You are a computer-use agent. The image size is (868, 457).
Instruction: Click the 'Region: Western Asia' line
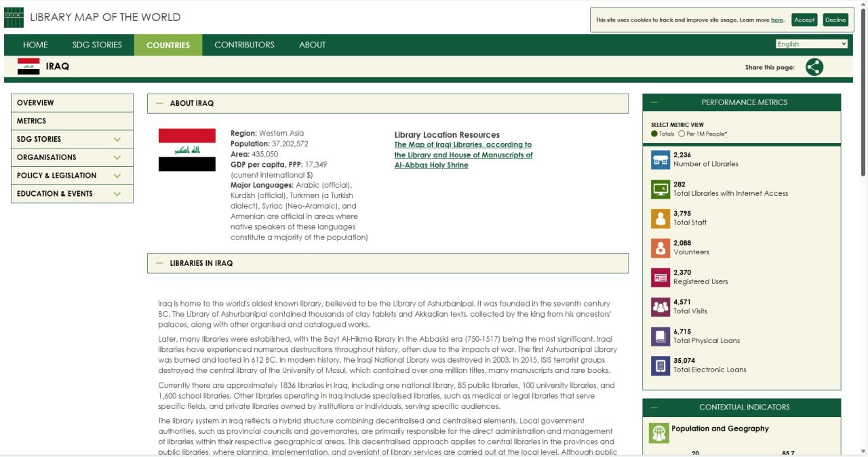click(267, 134)
